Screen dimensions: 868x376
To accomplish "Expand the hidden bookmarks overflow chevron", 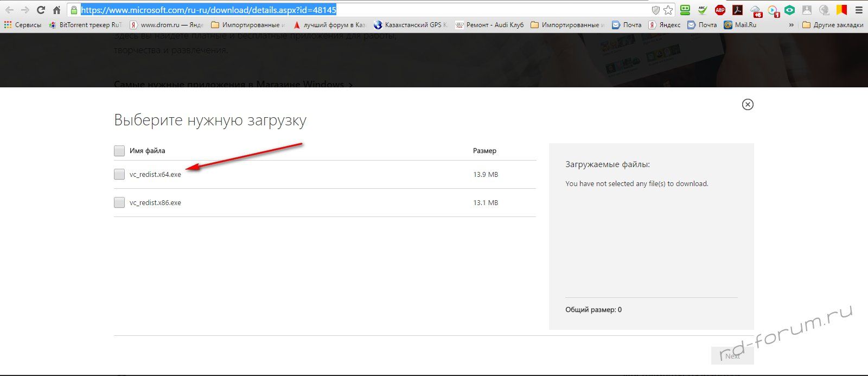I will coord(792,25).
